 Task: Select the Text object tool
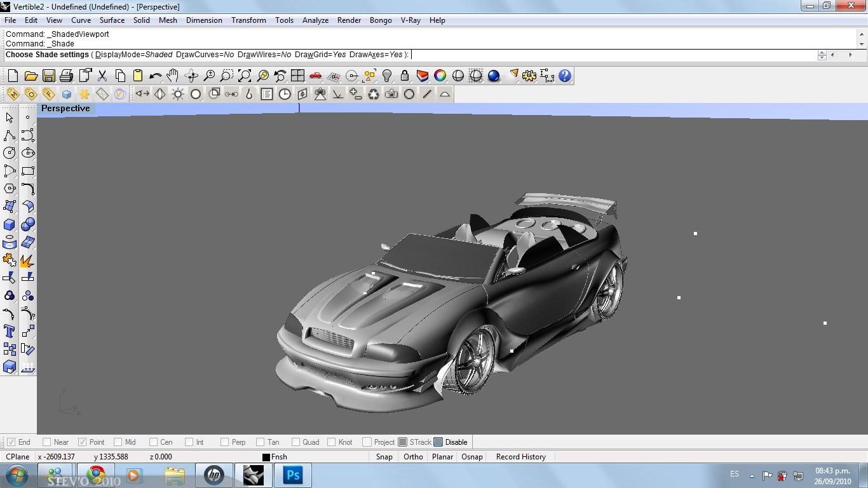pyautogui.click(x=10, y=331)
